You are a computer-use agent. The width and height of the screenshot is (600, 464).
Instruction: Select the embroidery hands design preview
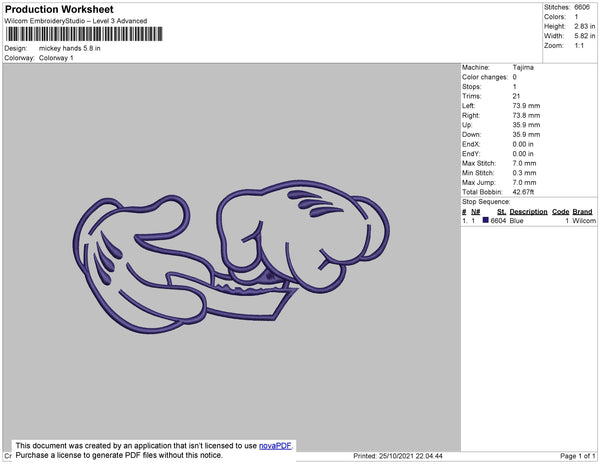pyautogui.click(x=231, y=257)
